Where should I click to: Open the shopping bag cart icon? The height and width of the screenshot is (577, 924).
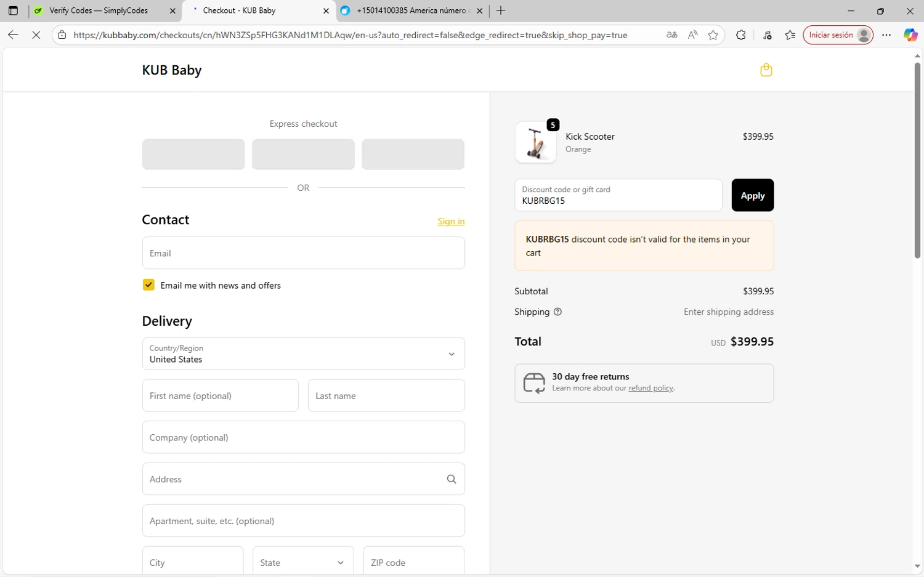point(766,70)
